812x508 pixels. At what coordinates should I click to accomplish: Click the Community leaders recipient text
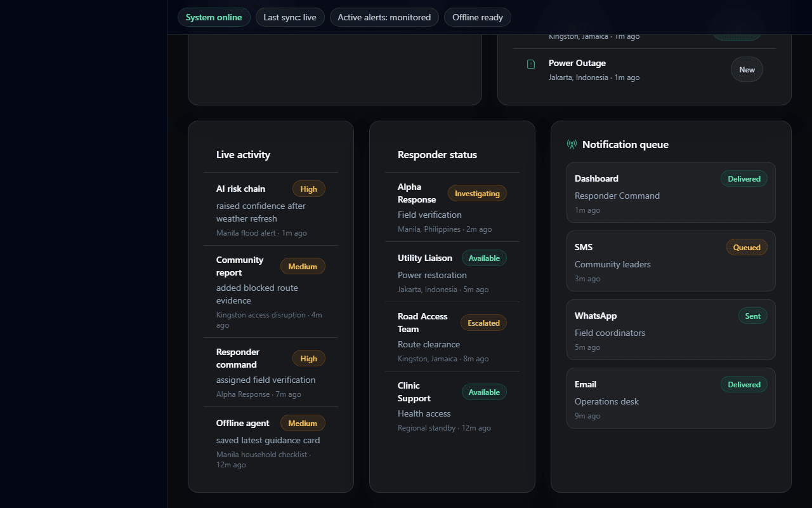click(613, 264)
